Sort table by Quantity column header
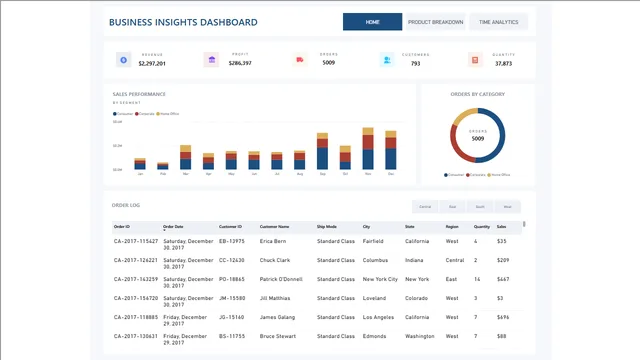The image size is (640, 360). [x=482, y=227]
